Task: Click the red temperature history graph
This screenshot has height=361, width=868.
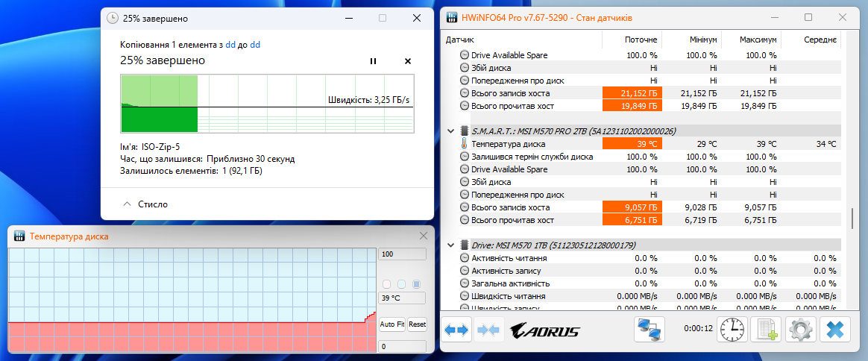Action: click(x=192, y=300)
